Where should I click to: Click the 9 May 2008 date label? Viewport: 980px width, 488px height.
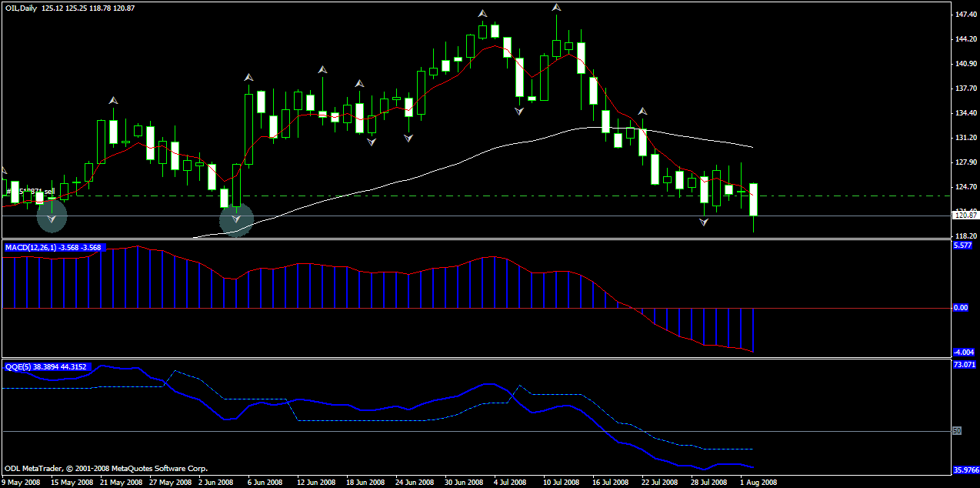(22, 483)
